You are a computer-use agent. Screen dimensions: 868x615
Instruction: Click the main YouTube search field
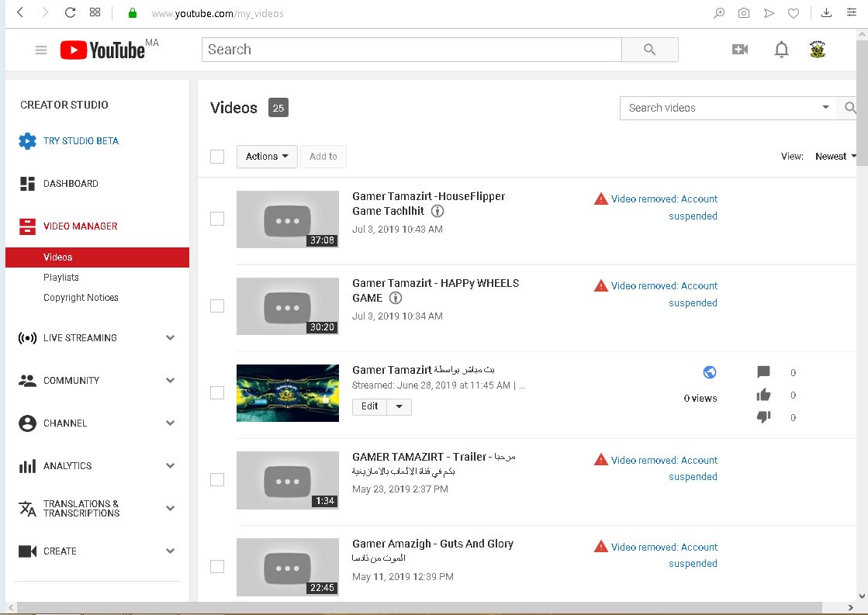412,50
